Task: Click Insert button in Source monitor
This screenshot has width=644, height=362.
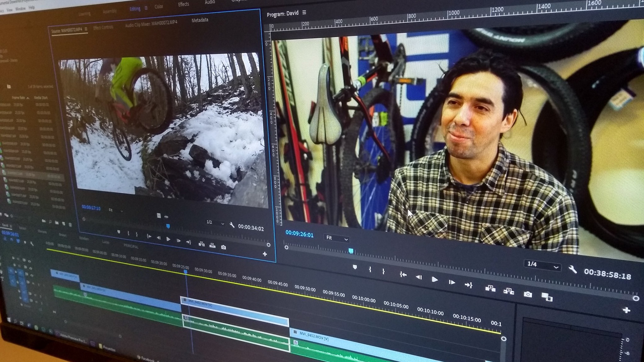Action: click(202, 244)
